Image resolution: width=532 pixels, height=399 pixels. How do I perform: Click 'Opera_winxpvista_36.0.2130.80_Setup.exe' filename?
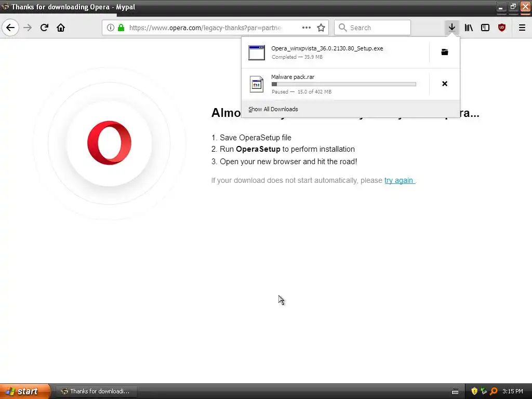click(x=327, y=48)
